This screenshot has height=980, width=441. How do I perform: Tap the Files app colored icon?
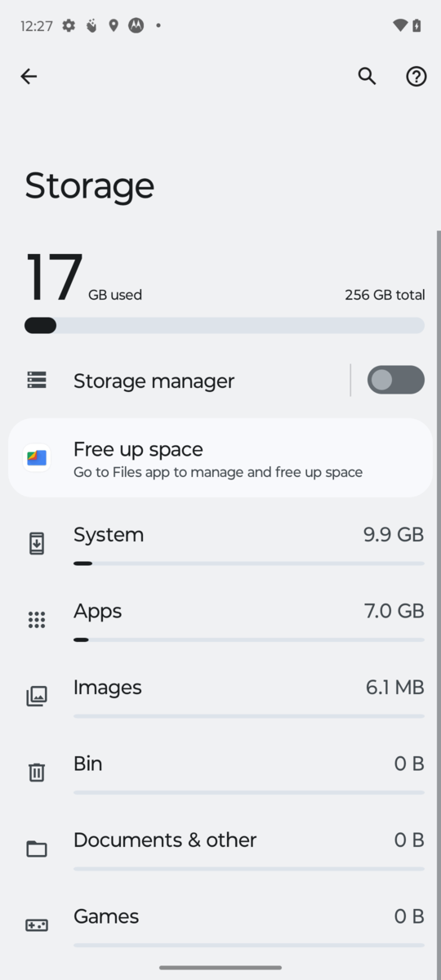coord(37,457)
